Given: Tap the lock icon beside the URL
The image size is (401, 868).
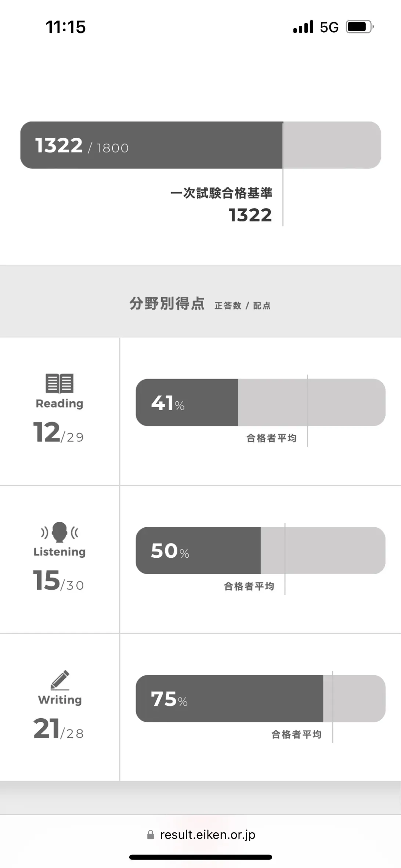Looking at the screenshot, I should [x=151, y=835].
